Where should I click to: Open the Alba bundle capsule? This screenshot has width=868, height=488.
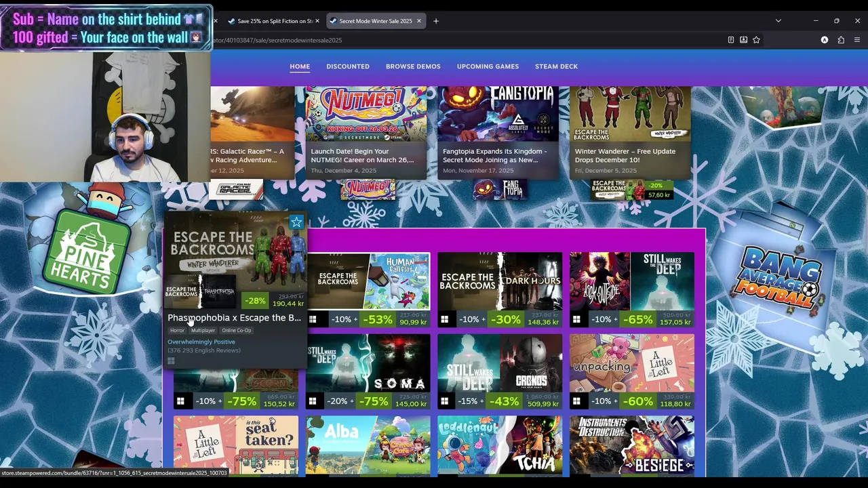click(x=368, y=445)
